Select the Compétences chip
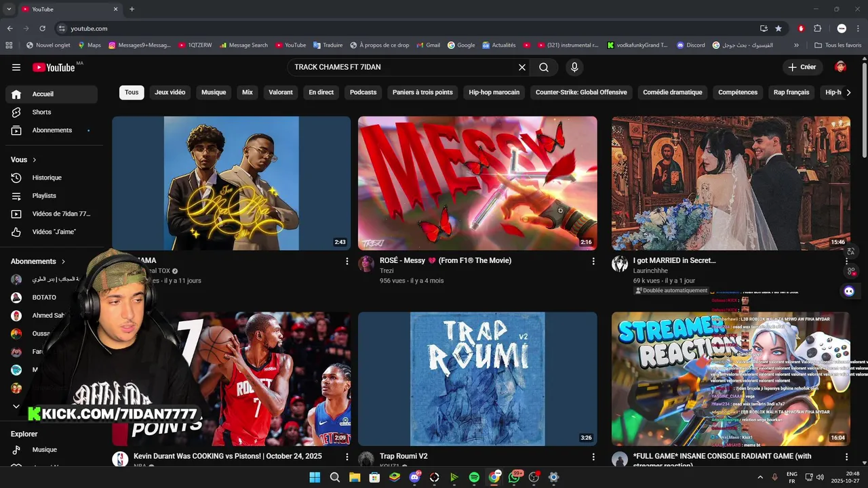Image resolution: width=868 pixels, height=488 pixels. tap(738, 92)
